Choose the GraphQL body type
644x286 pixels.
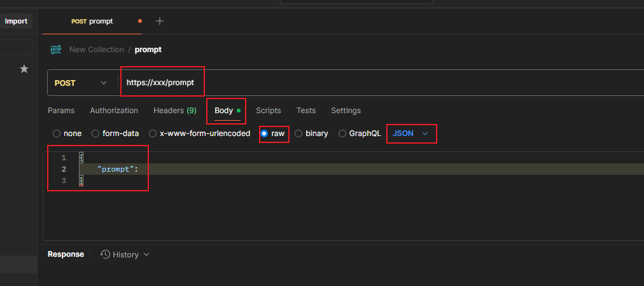pyautogui.click(x=342, y=133)
